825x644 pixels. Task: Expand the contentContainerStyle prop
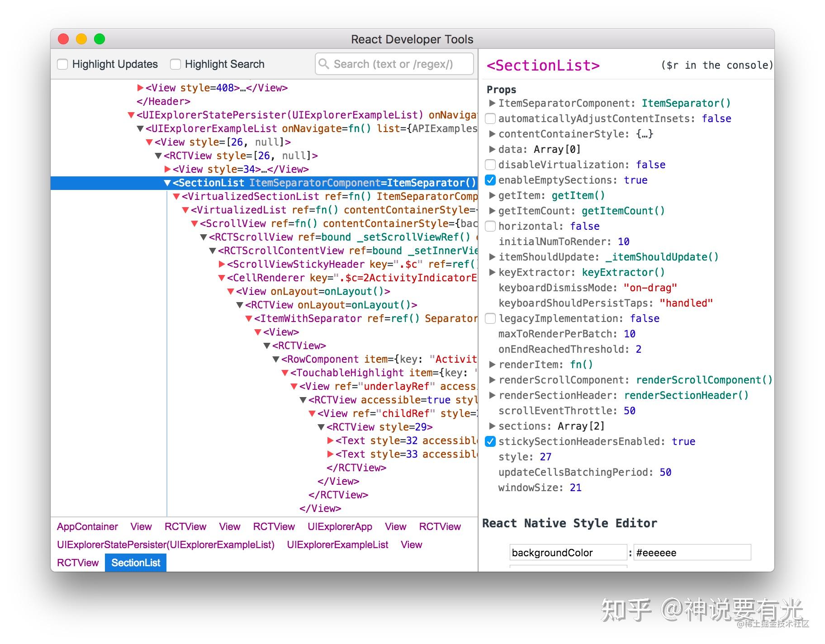492,134
